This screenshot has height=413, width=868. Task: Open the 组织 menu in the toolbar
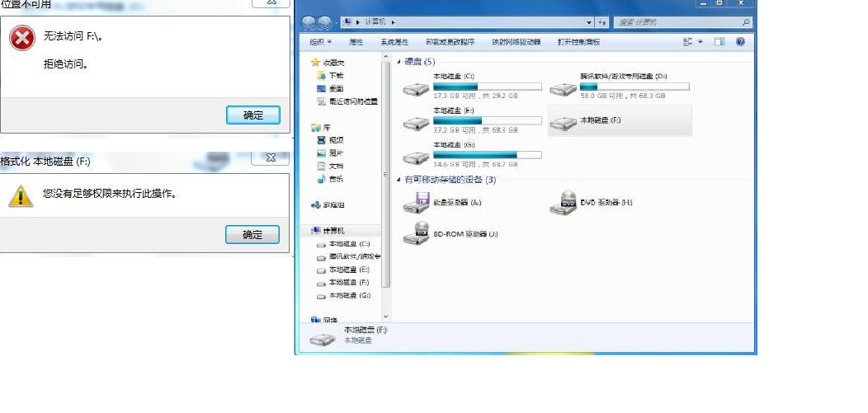click(x=320, y=42)
